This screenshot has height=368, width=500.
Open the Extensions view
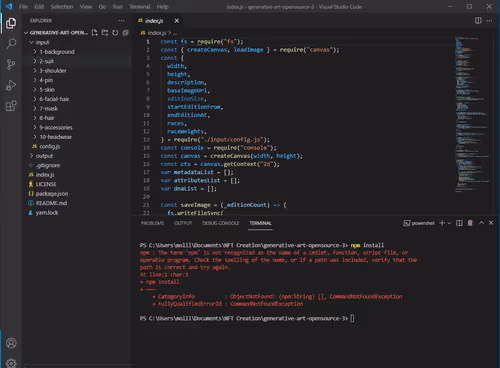point(11,106)
